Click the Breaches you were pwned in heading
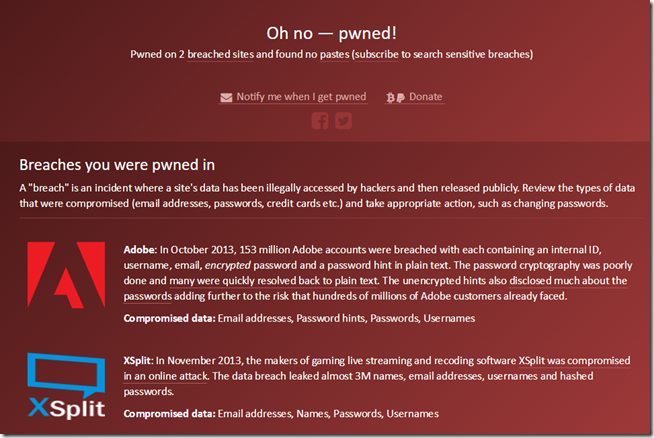 (117, 165)
